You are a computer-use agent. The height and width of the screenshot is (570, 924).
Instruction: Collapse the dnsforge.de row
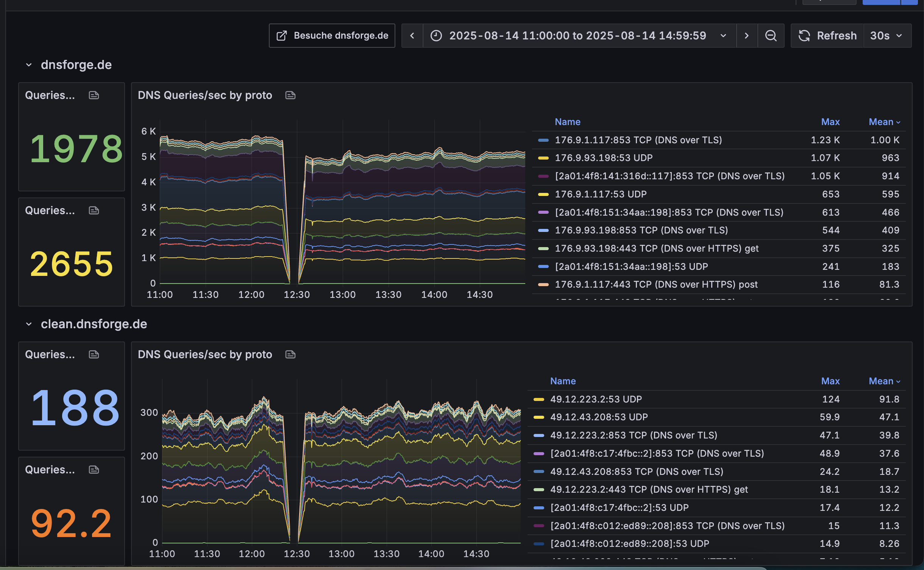point(29,65)
